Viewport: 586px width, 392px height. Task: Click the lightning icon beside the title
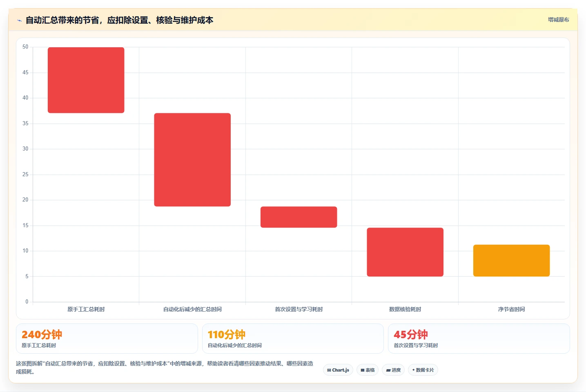[19, 20]
